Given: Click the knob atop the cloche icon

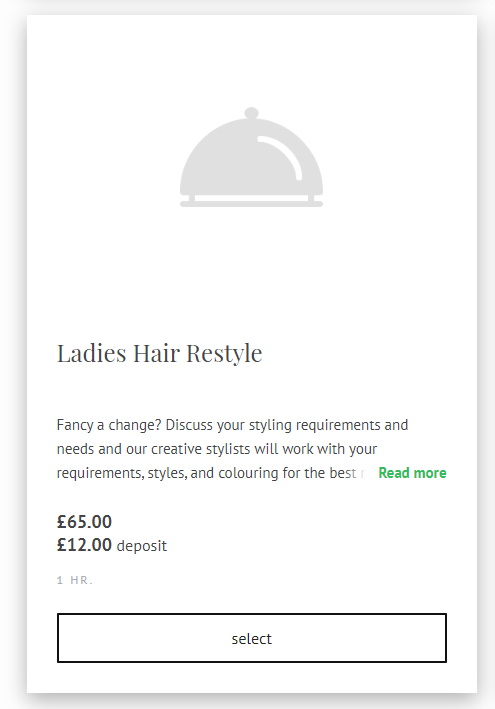Looking at the screenshot, I should coord(251,113).
